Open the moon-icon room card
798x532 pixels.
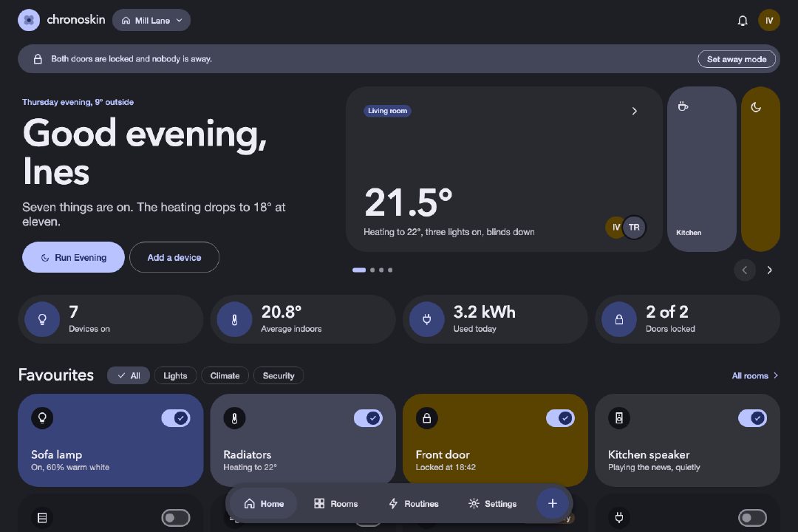pyautogui.click(x=761, y=169)
